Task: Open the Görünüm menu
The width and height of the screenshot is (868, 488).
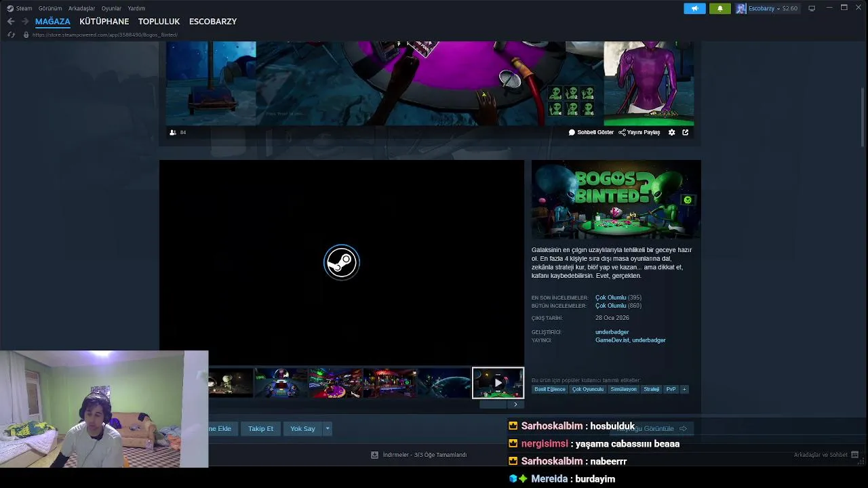Action: (50, 8)
